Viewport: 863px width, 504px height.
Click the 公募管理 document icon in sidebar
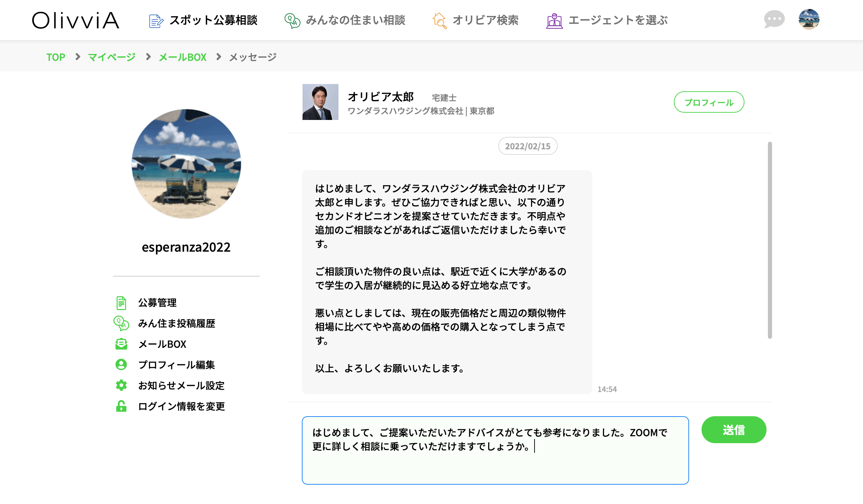(x=121, y=303)
